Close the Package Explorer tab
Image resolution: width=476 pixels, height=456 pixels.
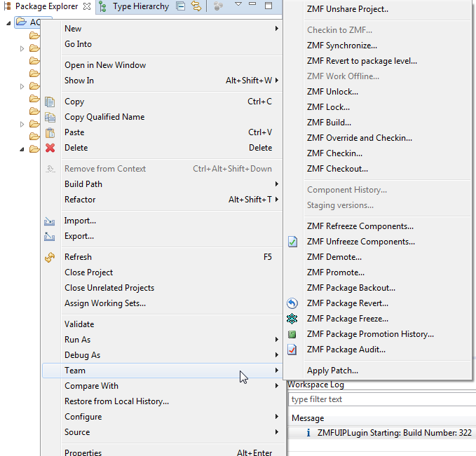[87, 6]
